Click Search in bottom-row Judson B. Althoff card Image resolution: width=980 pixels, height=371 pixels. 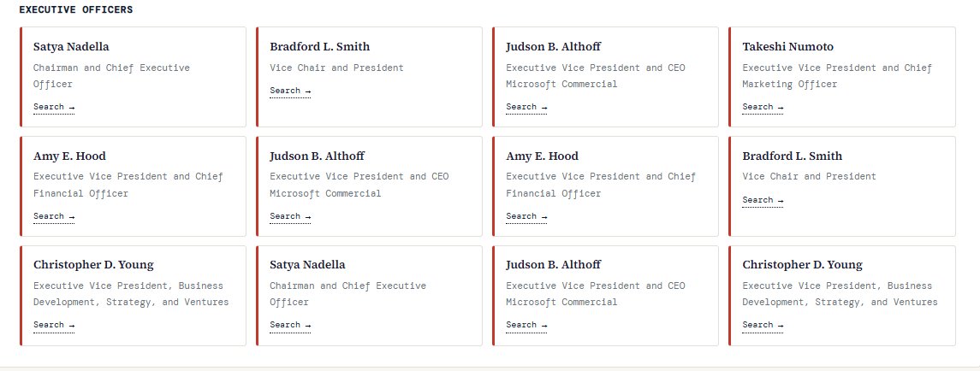(526, 326)
